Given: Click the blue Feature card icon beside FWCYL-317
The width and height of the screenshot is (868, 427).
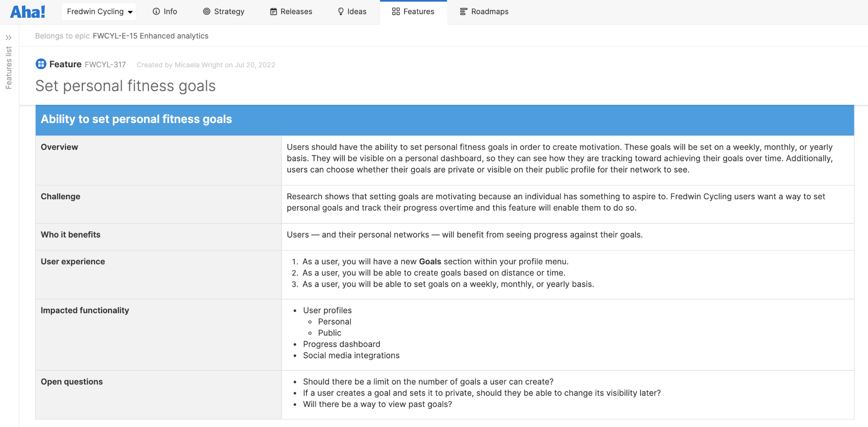Looking at the screenshot, I should [41, 64].
